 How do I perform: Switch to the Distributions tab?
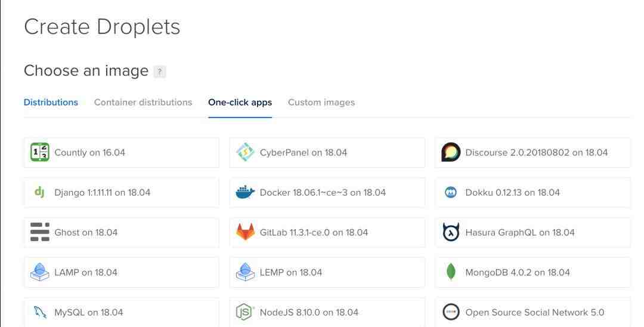point(51,102)
